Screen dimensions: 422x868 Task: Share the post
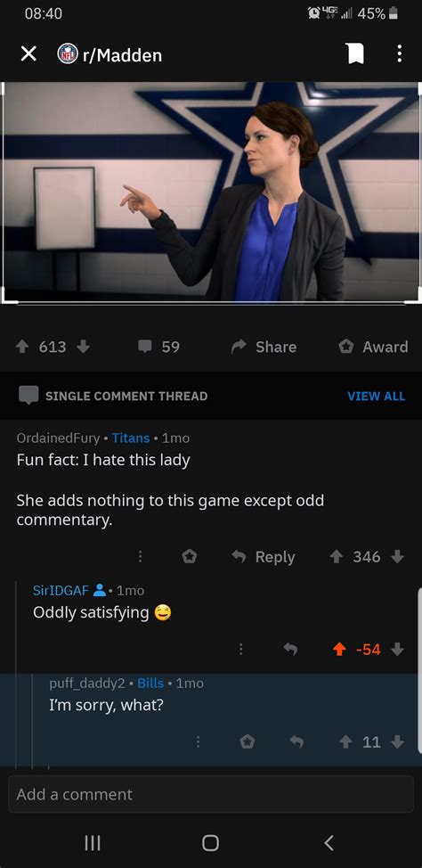264,347
